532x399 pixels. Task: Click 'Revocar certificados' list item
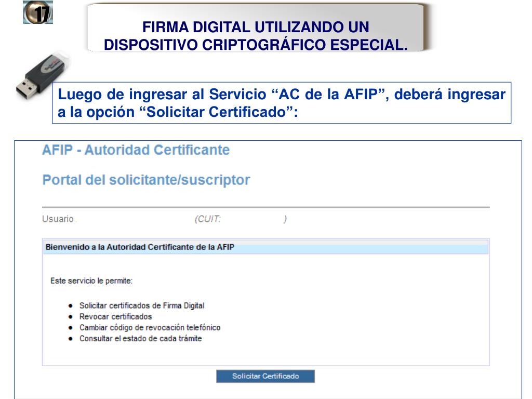pos(116,316)
